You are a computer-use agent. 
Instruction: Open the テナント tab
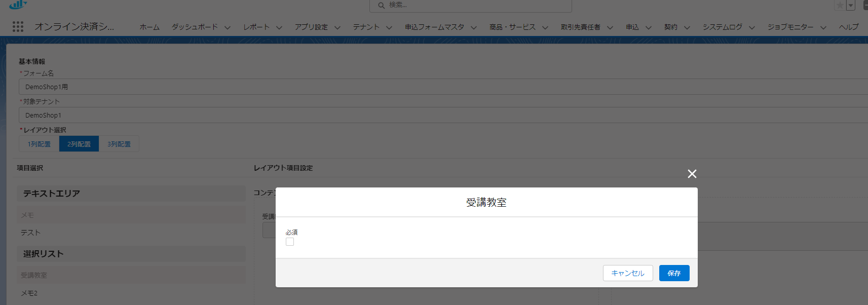tap(366, 27)
